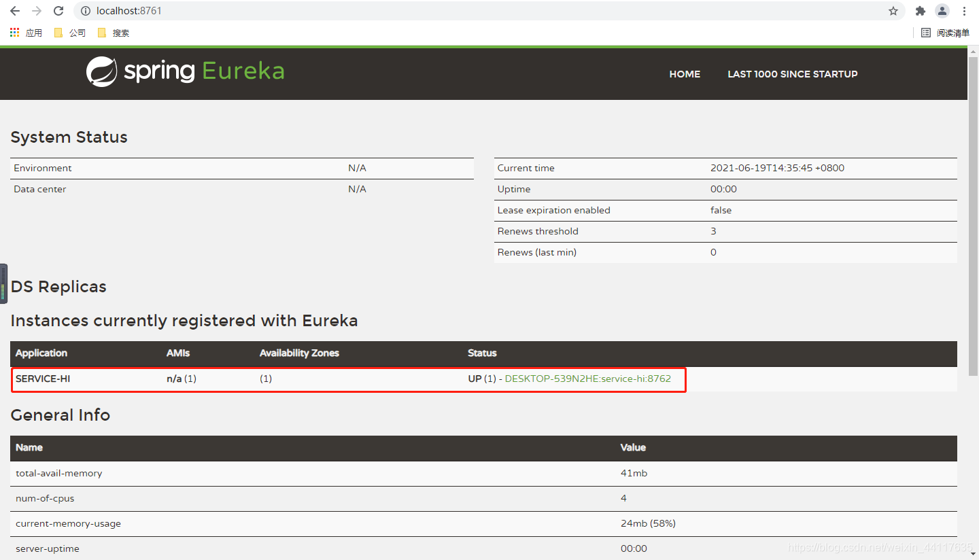Select the SERVICE-HI application cell

(x=43, y=379)
